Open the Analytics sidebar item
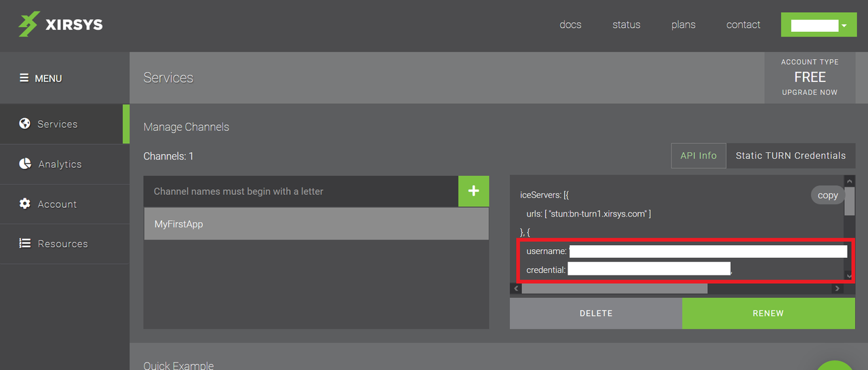This screenshot has width=868, height=370. pyautogui.click(x=64, y=164)
